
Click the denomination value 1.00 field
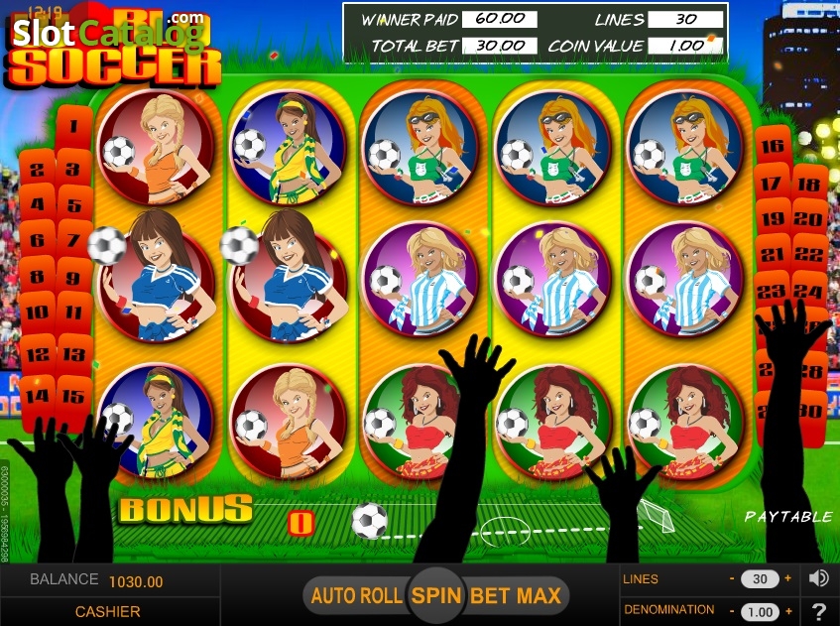tap(760, 611)
